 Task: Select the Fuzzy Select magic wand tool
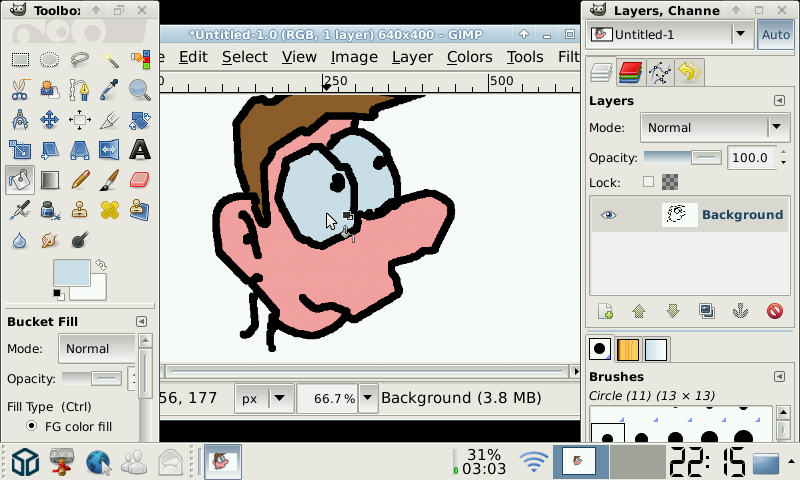(x=110, y=60)
